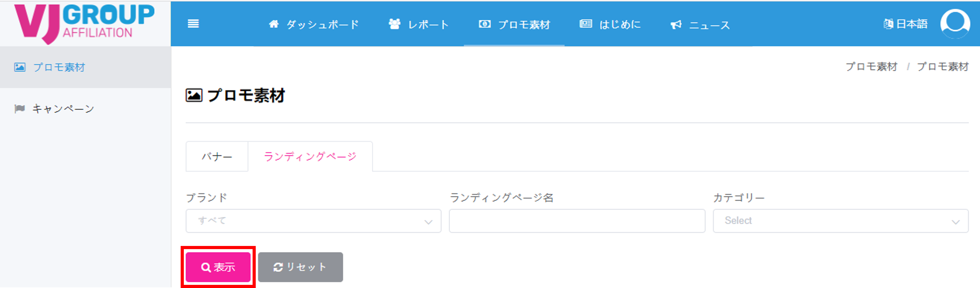Click the pink 表示 search button
The image size is (980, 288).
pyautogui.click(x=218, y=267)
